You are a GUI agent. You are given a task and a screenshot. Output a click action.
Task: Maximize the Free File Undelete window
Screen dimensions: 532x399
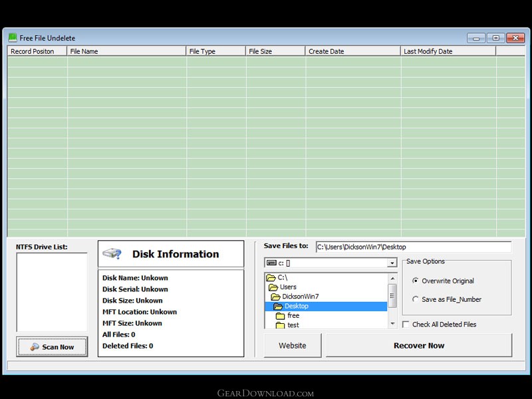point(495,38)
